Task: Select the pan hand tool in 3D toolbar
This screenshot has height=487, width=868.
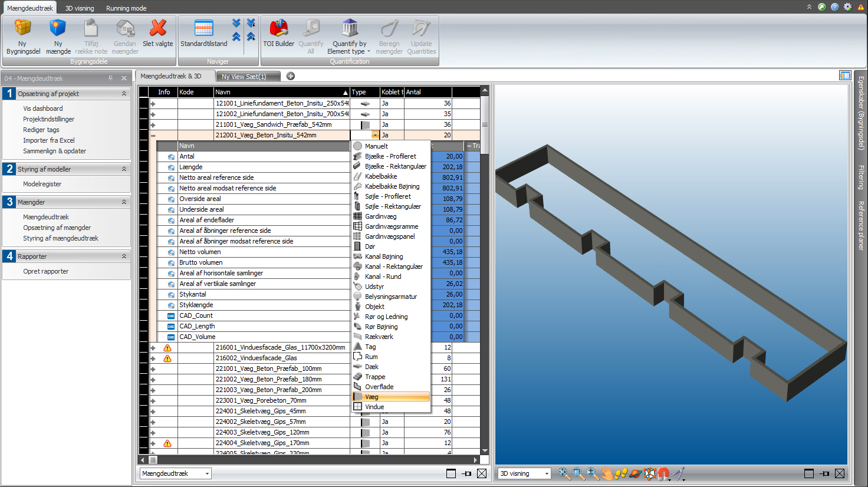Action: coord(607,473)
